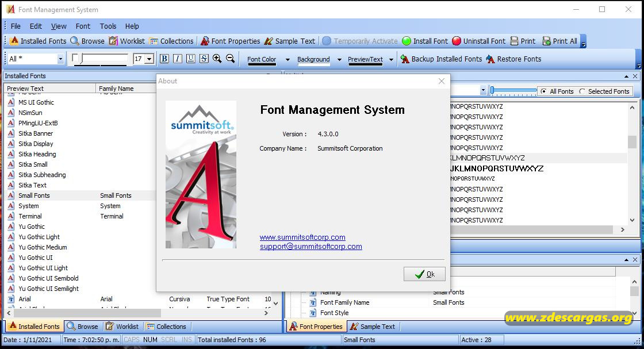Screen dimensions: 644x349
Task: Click the font icon beside Arial
Action: (11, 299)
